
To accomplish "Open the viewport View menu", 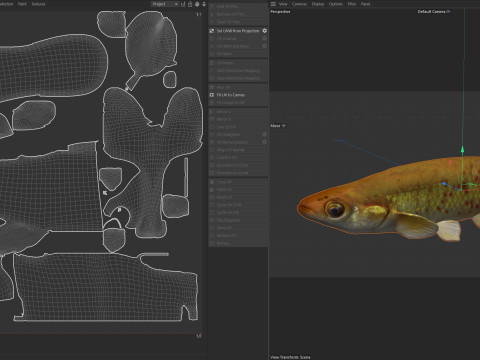I will [x=283, y=4].
